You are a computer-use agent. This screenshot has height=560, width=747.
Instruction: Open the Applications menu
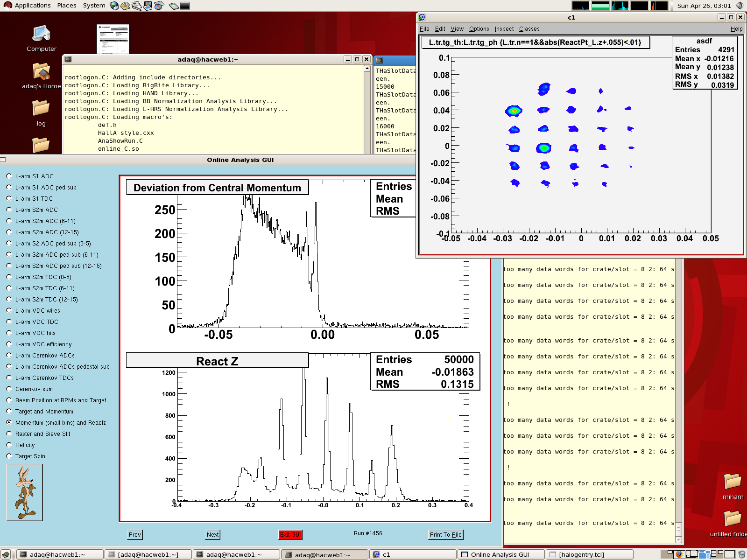tap(33, 6)
